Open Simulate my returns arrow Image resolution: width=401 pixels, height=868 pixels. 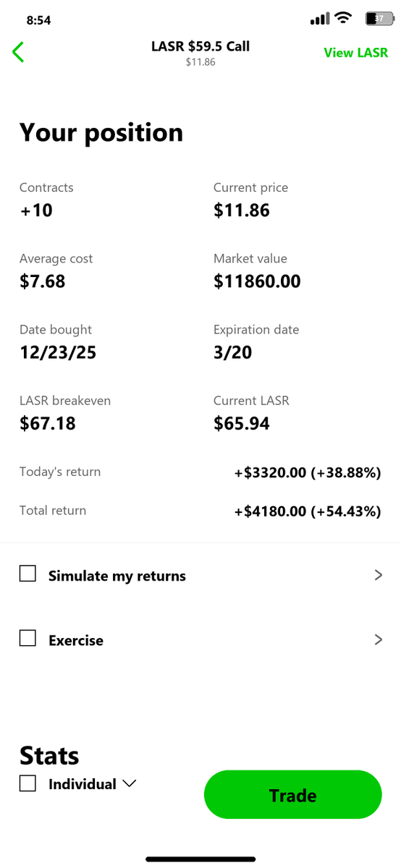(378, 575)
